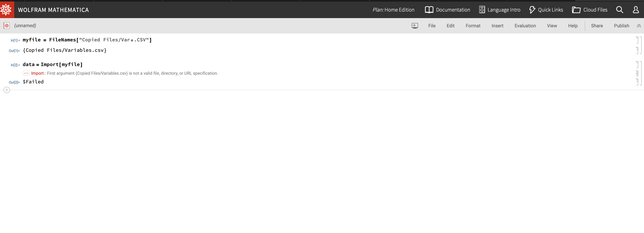The height and width of the screenshot is (233, 644).
Task: Click into the FileNames input line
Action: pyautogui.click(x=87, y=40)
